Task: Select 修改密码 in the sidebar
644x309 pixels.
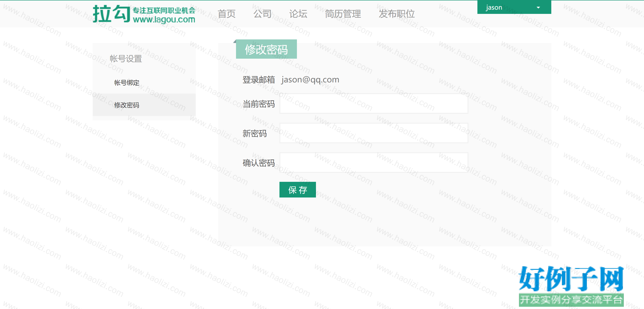Action: [144, 105]
